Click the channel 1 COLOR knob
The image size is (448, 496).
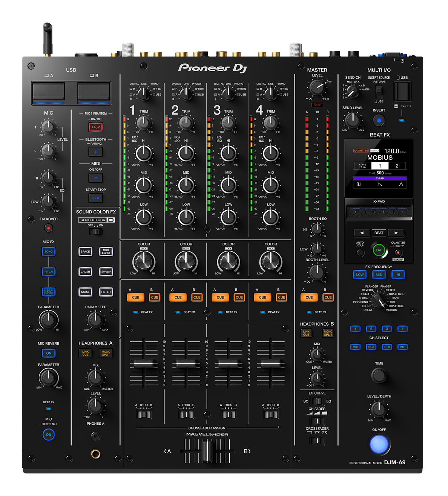pos(144,260)
